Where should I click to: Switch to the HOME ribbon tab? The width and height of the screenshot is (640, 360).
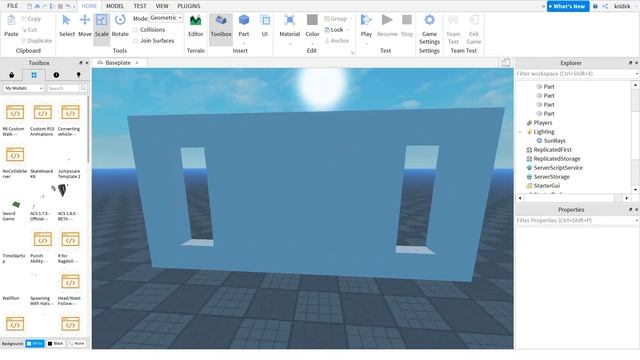click(x=89, y=6)
